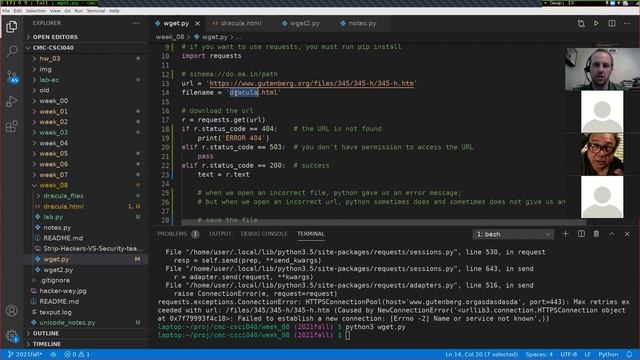Open Source Control view in activity bar
Screen dimensions: 640x360
(12, 76)
